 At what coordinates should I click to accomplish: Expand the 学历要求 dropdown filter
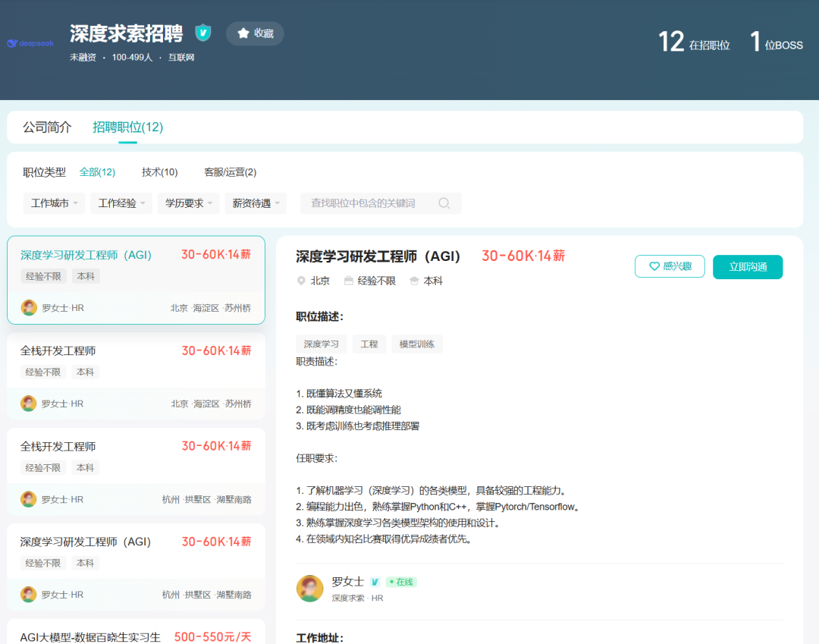coord(189,203)
